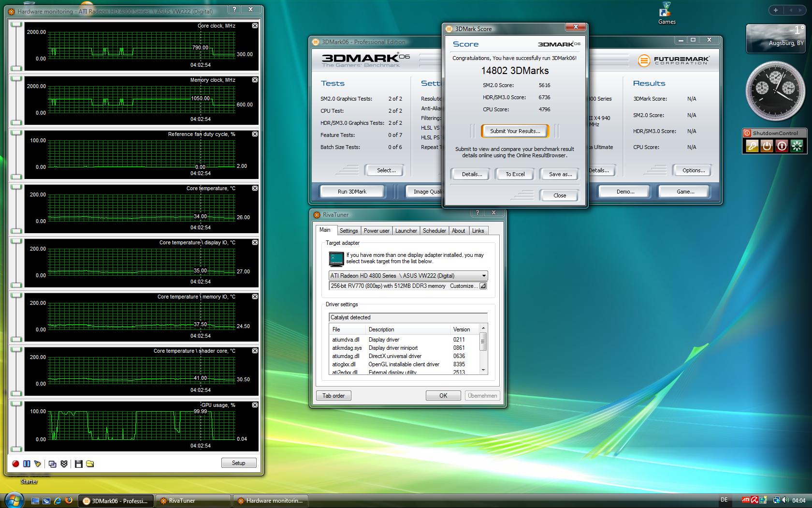Select the atikmdag.sys driver row
The width and height of the screenshot is (812, 508).
click(x=404, y=348)
